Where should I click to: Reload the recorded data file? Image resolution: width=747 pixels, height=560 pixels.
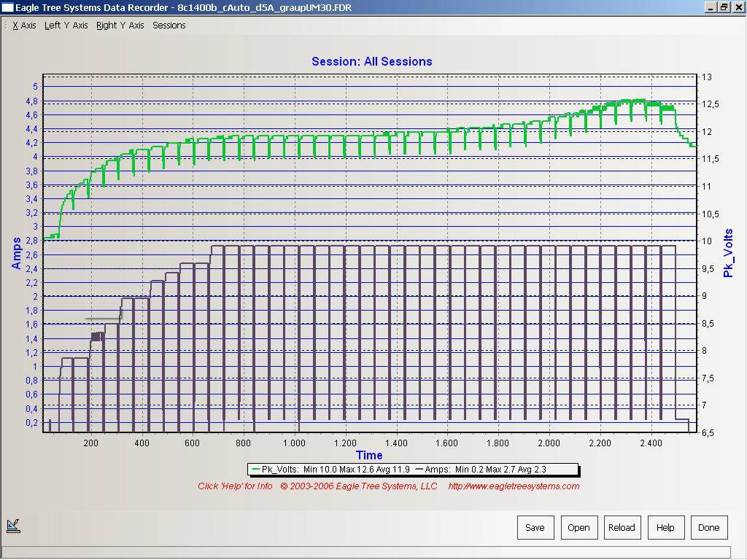(622, 527)
